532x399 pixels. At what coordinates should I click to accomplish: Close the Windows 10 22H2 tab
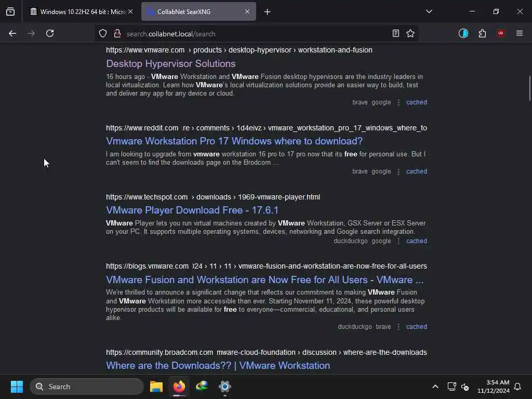tap(130, 11)
